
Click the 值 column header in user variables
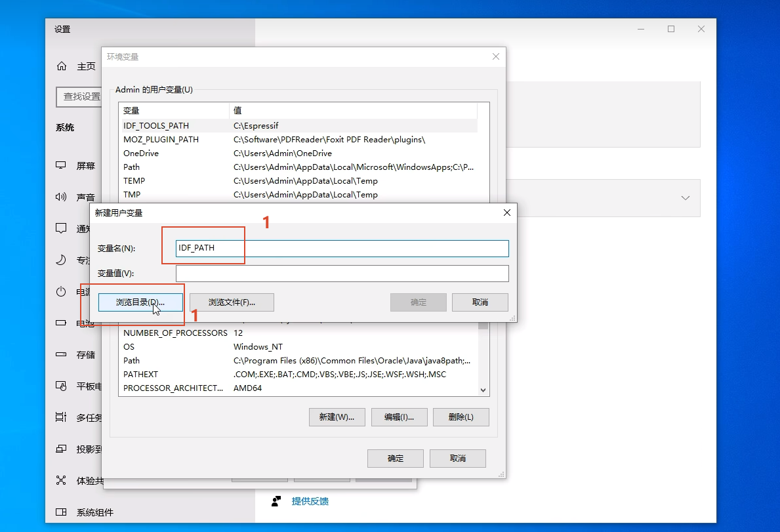point(353,110)
